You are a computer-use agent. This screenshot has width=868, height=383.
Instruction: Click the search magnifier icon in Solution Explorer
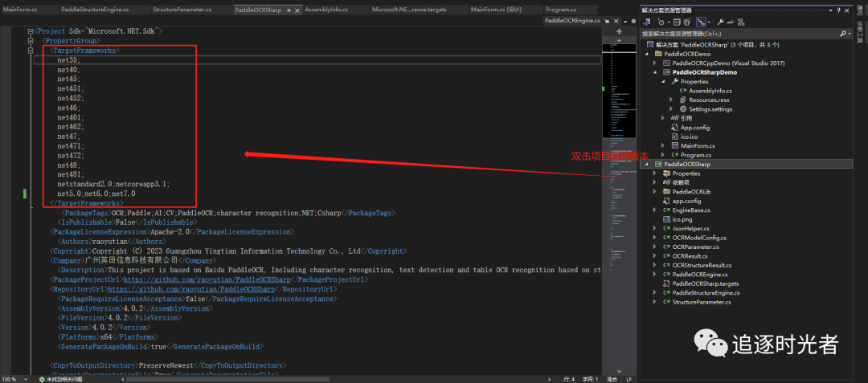843,34
